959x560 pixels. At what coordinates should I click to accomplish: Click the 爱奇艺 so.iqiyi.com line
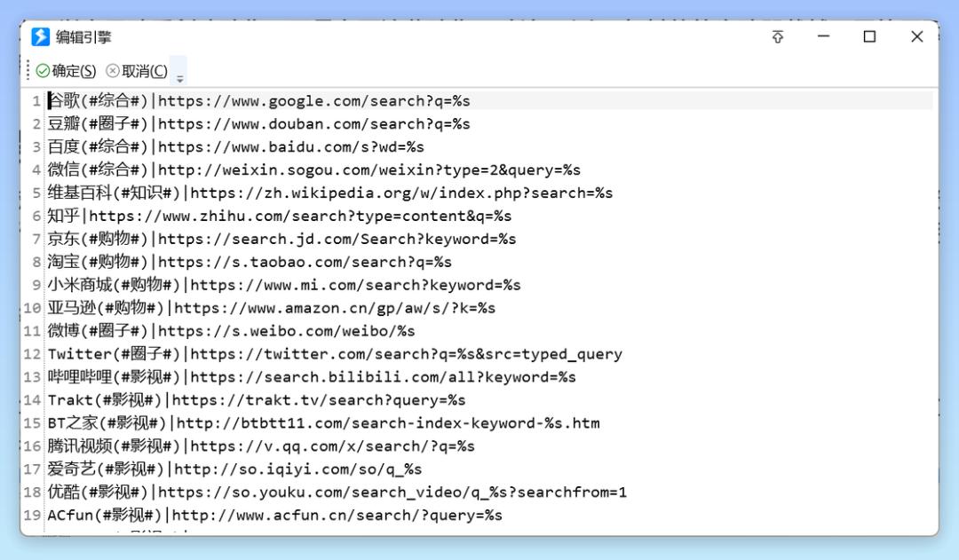pyautogui.click(x=234, y=469)
